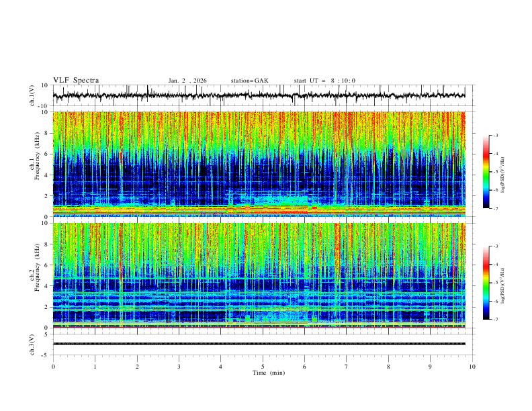Click the ch.1 spectrogram color bar
This screenshot has width=532, height=411.
click(486, 172)
